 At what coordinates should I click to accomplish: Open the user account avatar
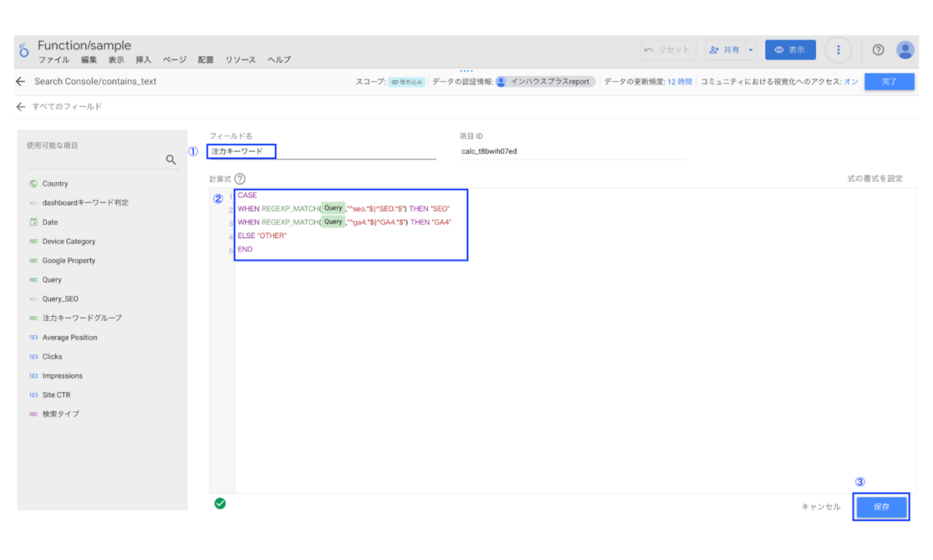coord(905,50)
